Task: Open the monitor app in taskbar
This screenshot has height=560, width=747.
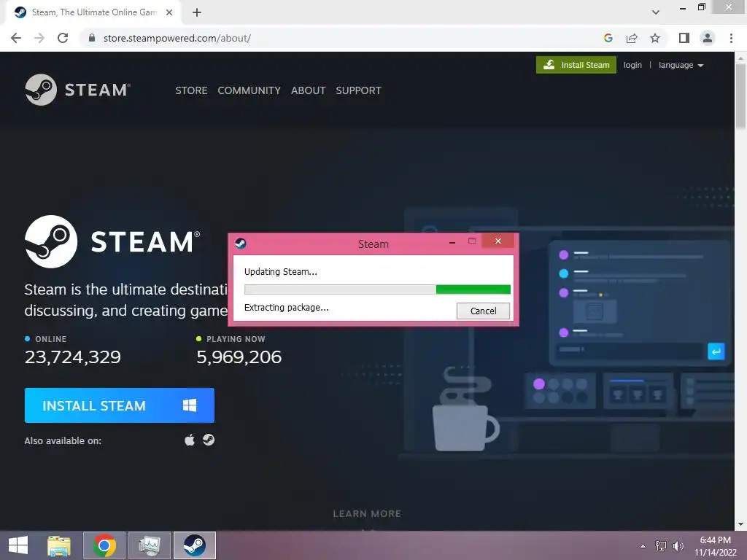Action: pos(149,545)
